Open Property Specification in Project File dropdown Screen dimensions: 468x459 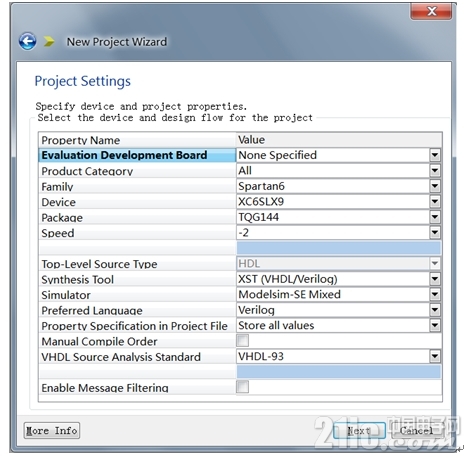click(x=435, y=325)
